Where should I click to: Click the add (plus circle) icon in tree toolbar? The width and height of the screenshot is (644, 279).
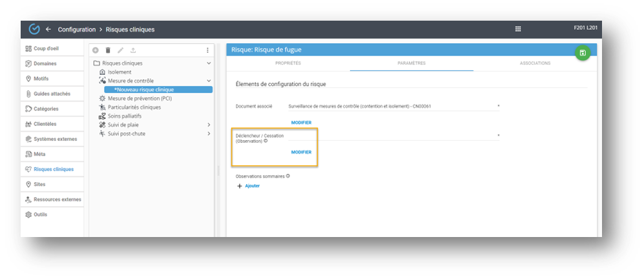tap(96, 50)
